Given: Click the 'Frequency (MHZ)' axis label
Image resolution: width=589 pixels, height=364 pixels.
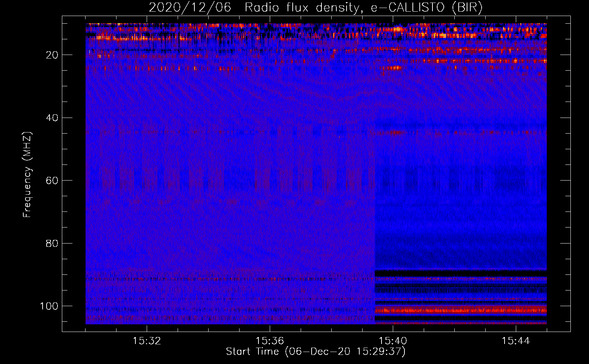Looking at the screenshot, I should [27, 174].
